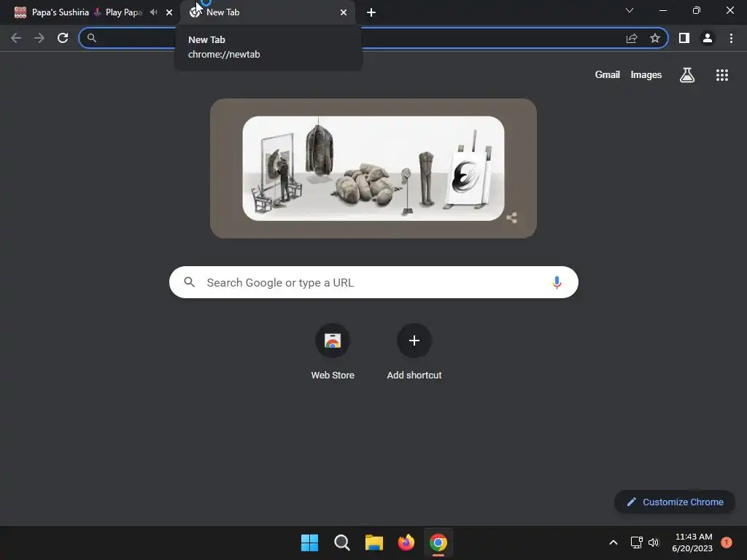Screen dimensions: 747x560
Task: Open network status tray icon
Action: tap(636, 542)
